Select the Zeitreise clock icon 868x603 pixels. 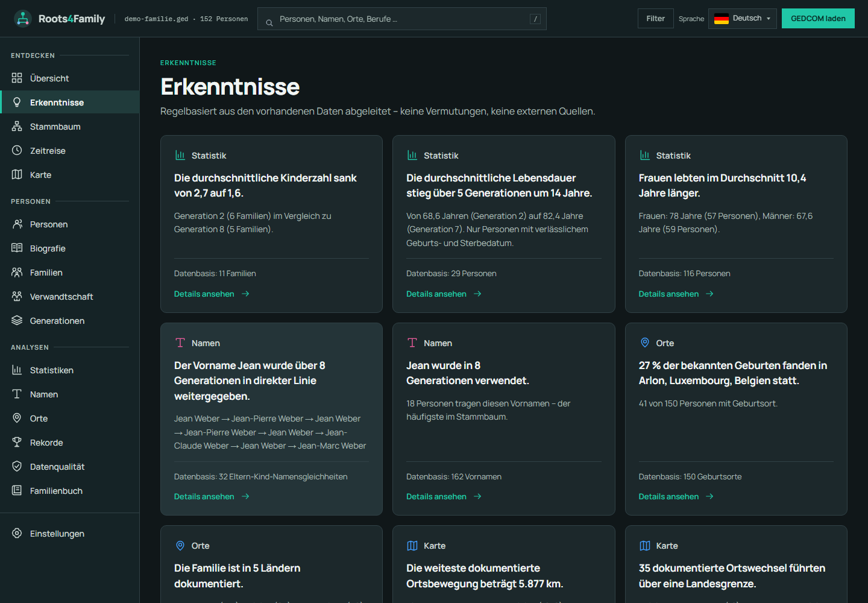click(x=17, y=151)
